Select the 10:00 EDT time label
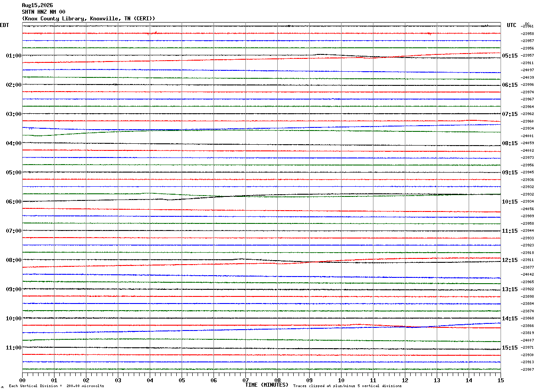The width and height of the screenshot is (536, 392). click(x=14, y=319)
